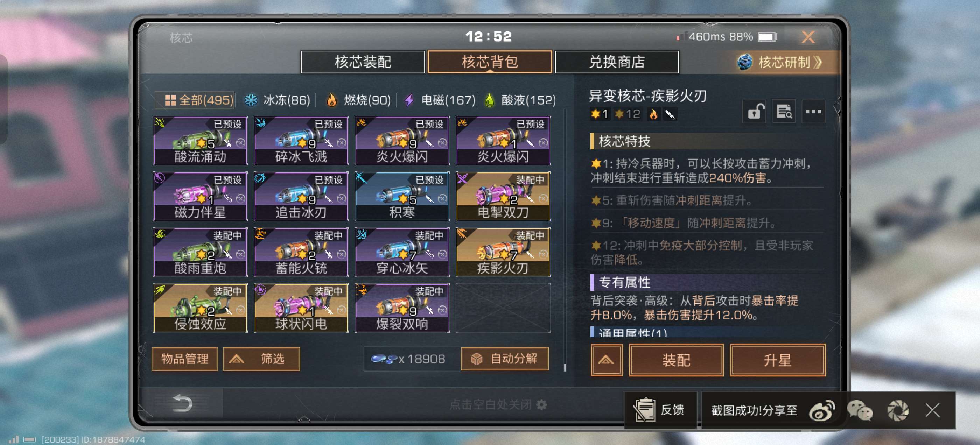Screen dimensions: 980x445
Task: Click the 自动分解 button
Action: 504,359
